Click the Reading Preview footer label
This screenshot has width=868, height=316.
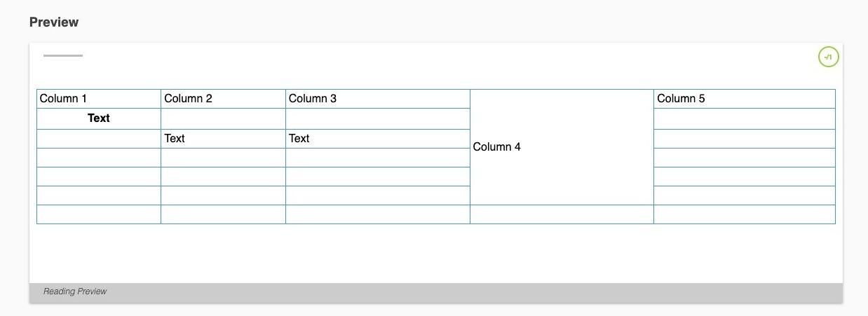75,291
